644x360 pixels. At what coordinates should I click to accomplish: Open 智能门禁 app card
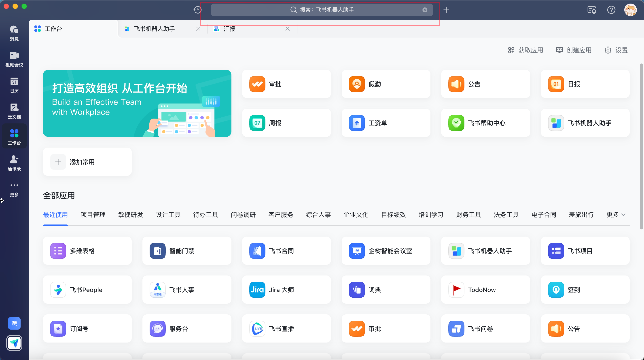[187, 251]
